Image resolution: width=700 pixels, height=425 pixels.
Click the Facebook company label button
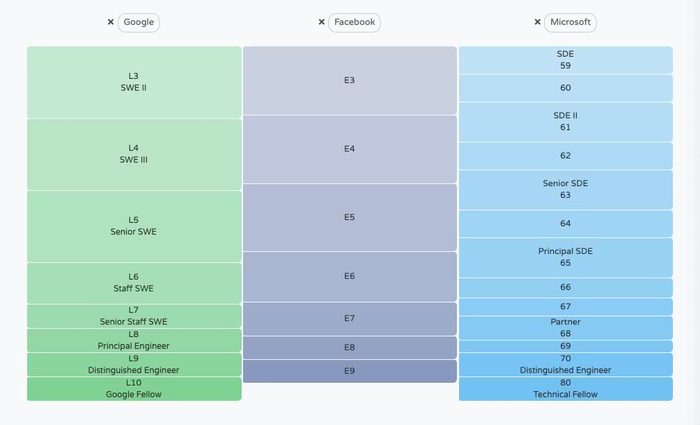click(x=354, y=22)
